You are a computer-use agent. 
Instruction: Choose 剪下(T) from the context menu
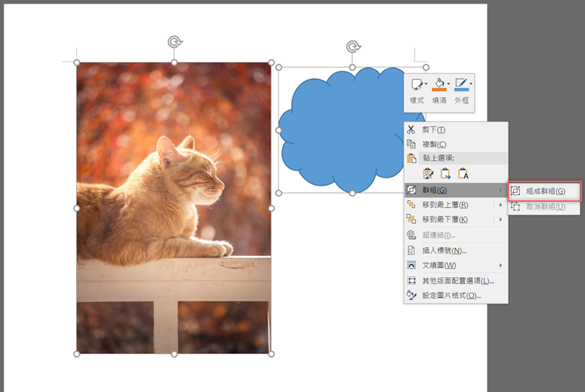(x=434, y=129)
